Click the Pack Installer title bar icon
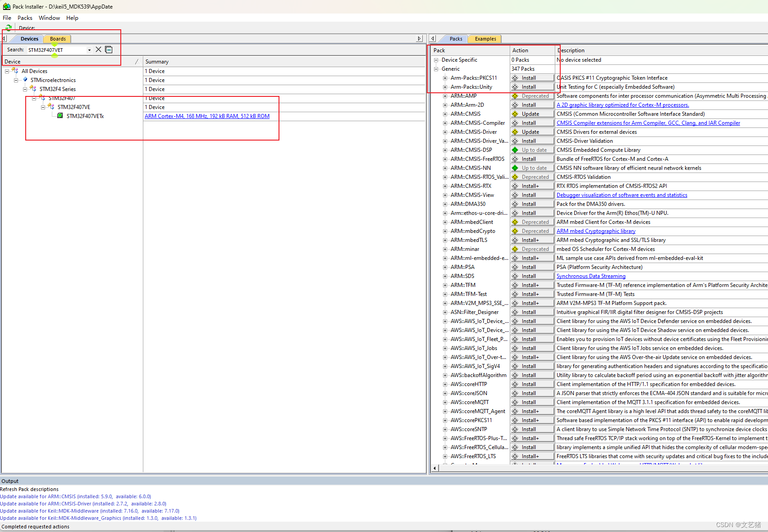The width and height of the screenshot is (768, 532). [6, 6]
